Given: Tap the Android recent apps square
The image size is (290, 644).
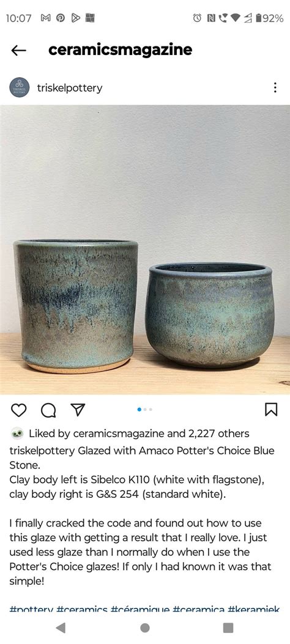Looking at the screenshot, I should click(228, 627).
